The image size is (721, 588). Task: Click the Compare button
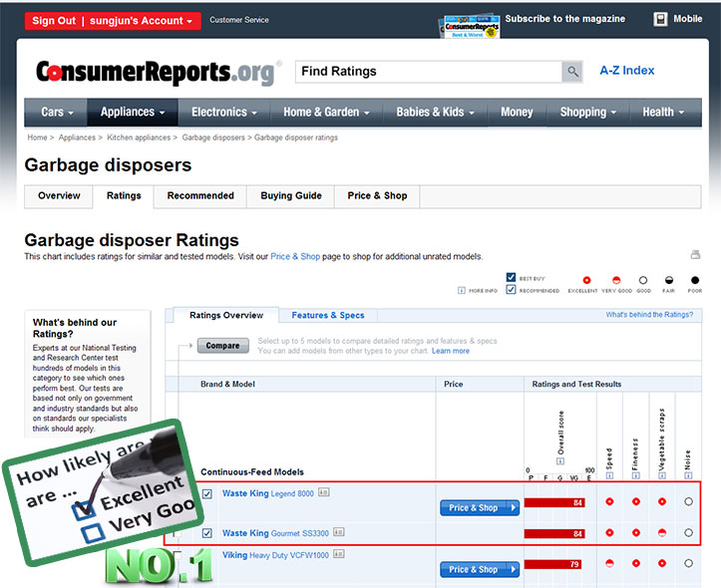click(x=223, y=346)
